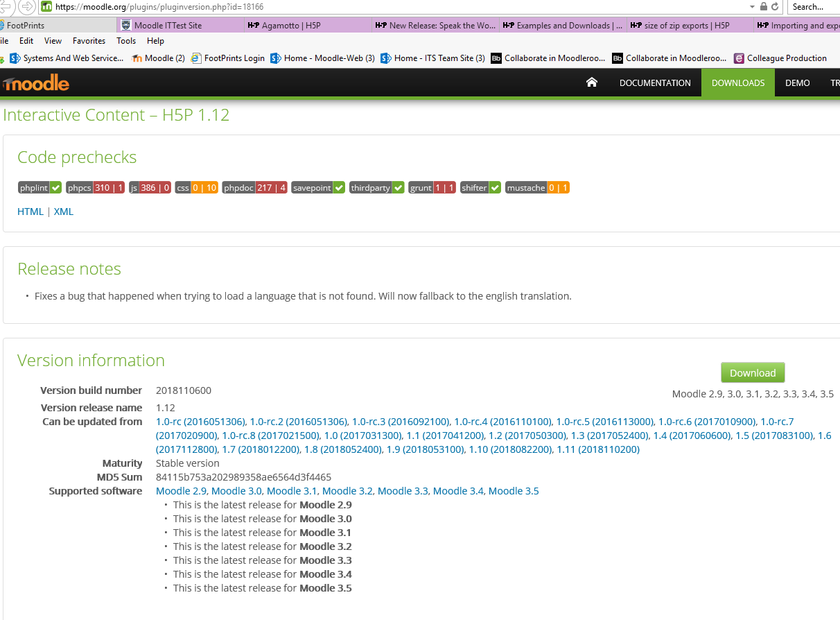Click the savepoint precheck badge
The height and width of the screenshot is (620, 840).
(318, 188)
